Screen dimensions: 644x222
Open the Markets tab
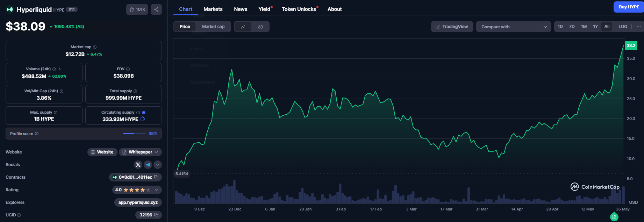[x=213, y=9]
